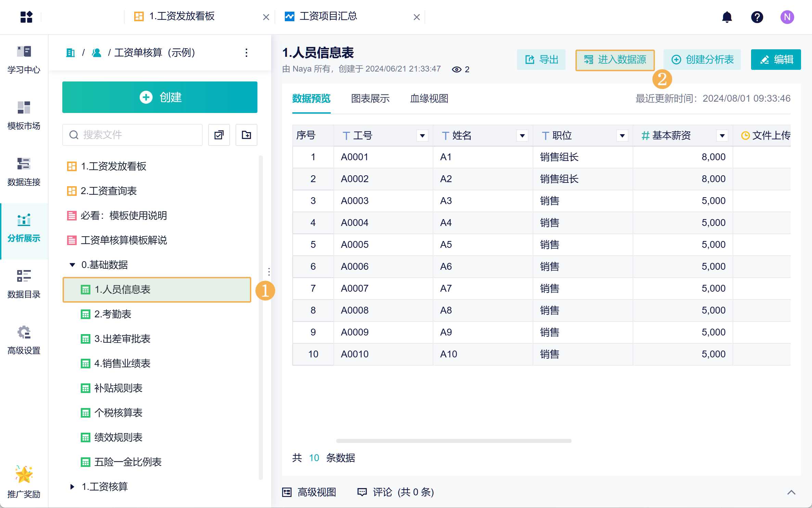The width and height of the screenshot is (812, 508).
Task: Click the horizontal table scrollbar
Action: (454, 441)
